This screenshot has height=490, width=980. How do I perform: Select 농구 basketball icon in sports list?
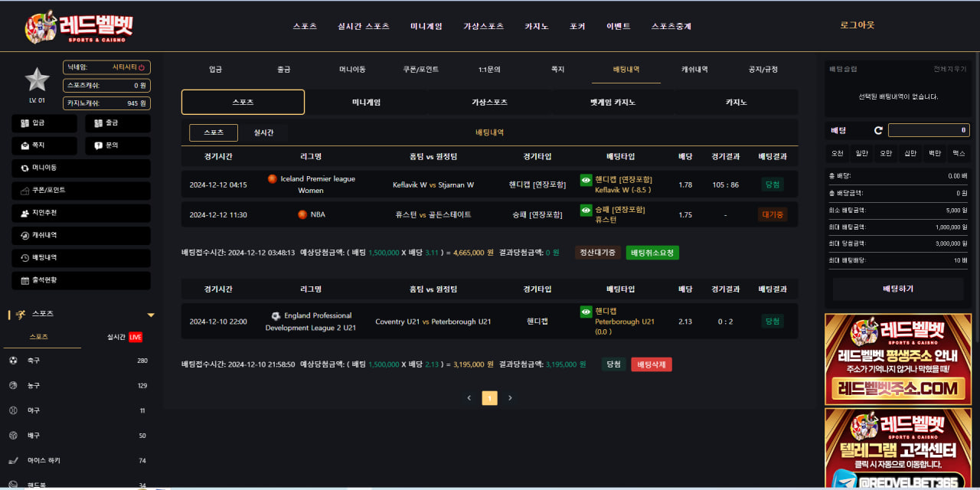(13, 386)
